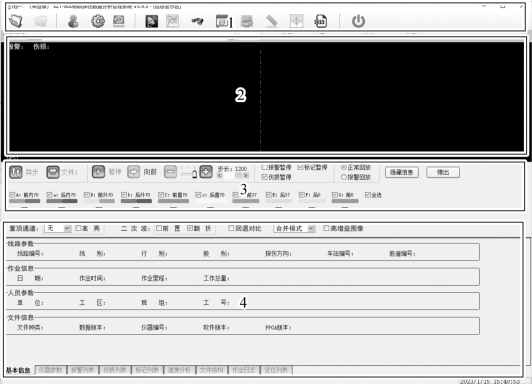The image size is (532, 384).
Task: Click the minus speed decrease button
Action: [170, 172]
